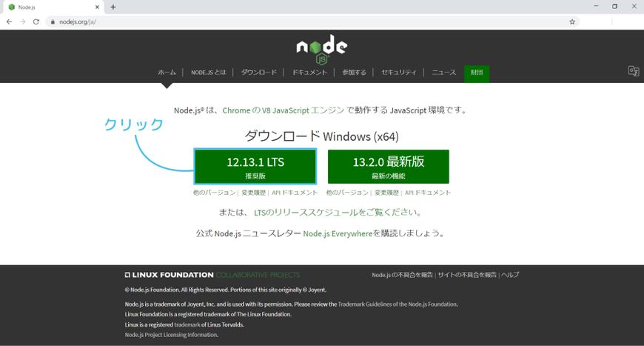The width and height of the screenshot is (644, 346).
Task: Open the language translation icon in header
Action: click(634, 71)
